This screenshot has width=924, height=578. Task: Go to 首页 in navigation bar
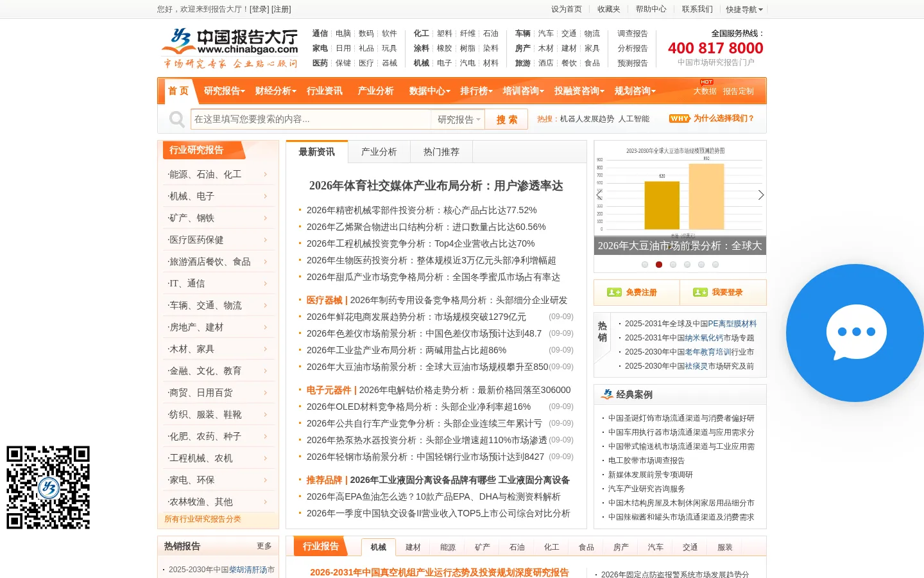(178, 91)
